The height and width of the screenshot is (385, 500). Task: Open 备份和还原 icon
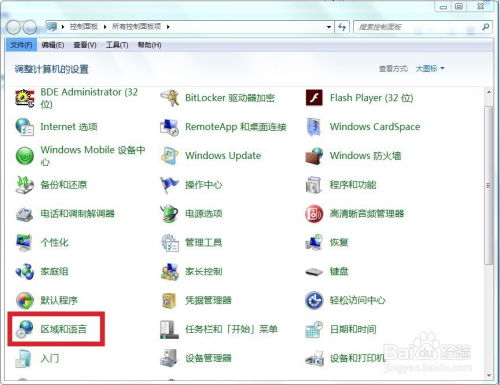pos(25,185)
